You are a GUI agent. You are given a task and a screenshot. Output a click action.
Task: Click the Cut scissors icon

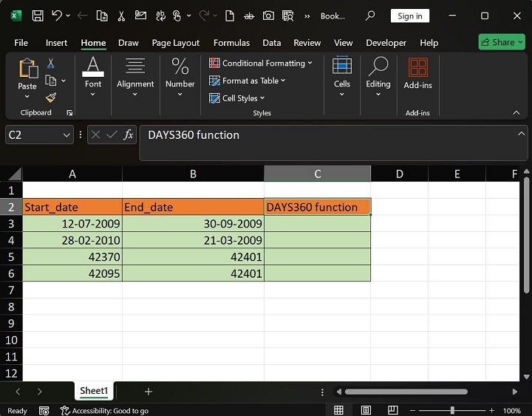(51, 64)
